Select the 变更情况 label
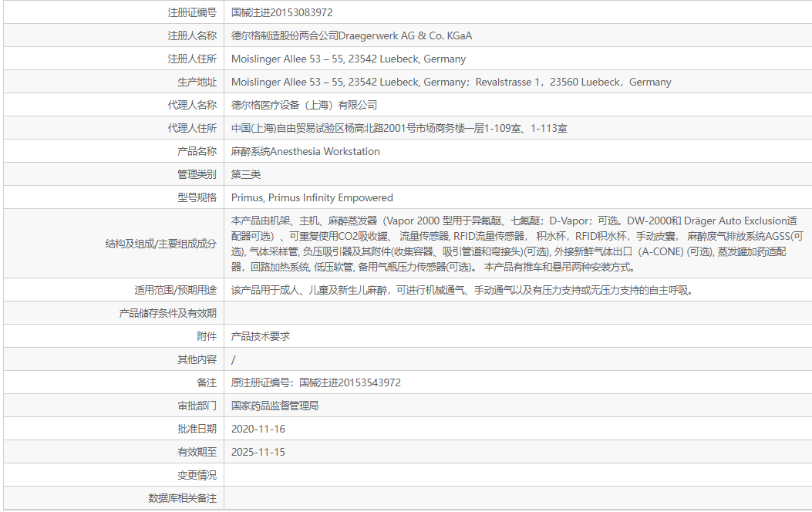 pos(197,475)
